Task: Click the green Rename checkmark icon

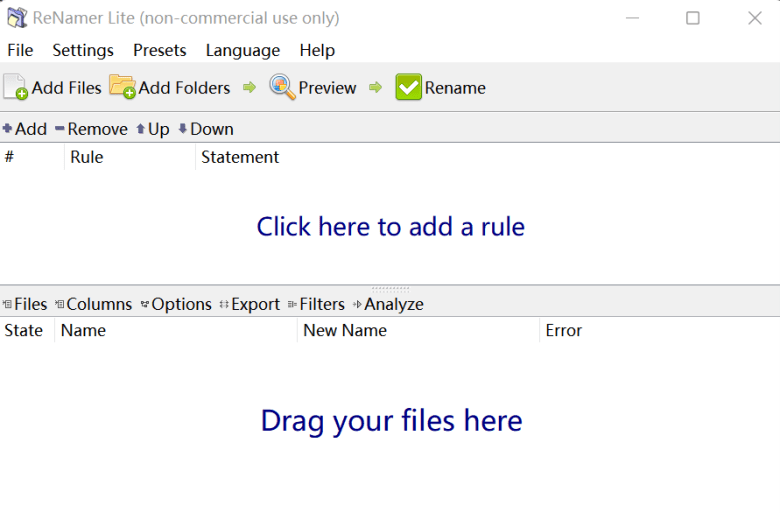Action: (x=408, y=87)
